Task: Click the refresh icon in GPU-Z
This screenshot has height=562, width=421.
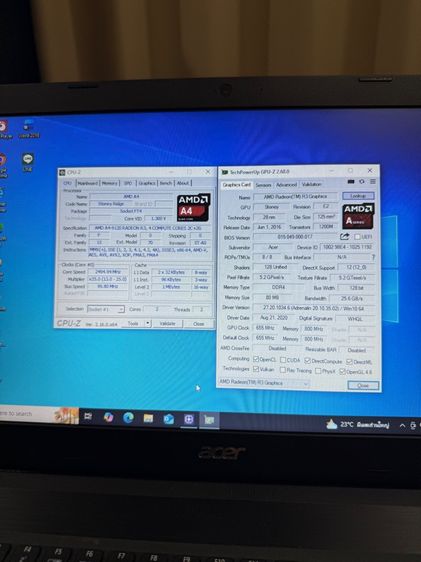Action: (362, 182)
